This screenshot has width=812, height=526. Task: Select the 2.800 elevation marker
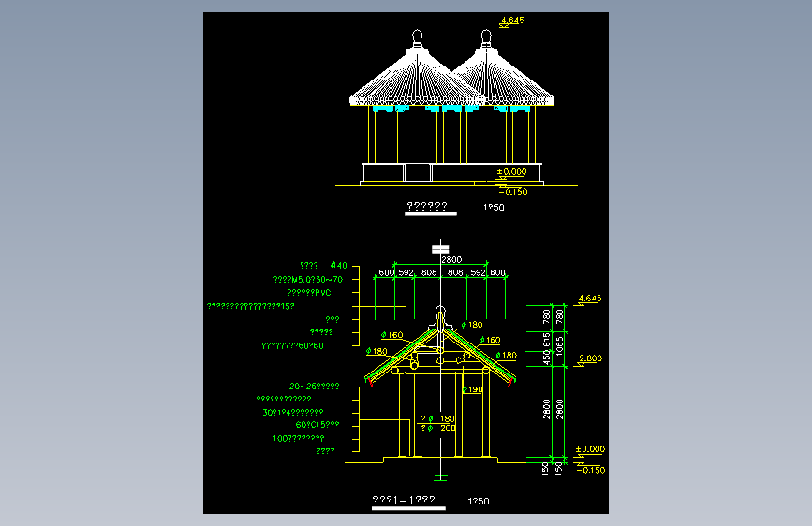(590, 358)
